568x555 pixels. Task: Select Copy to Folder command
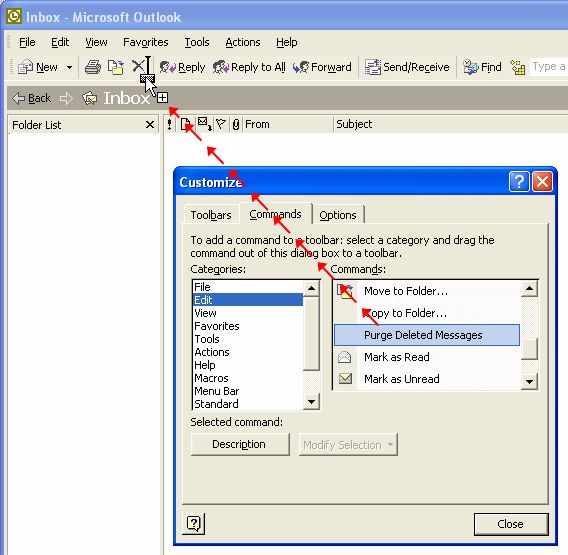click(427, 313)
